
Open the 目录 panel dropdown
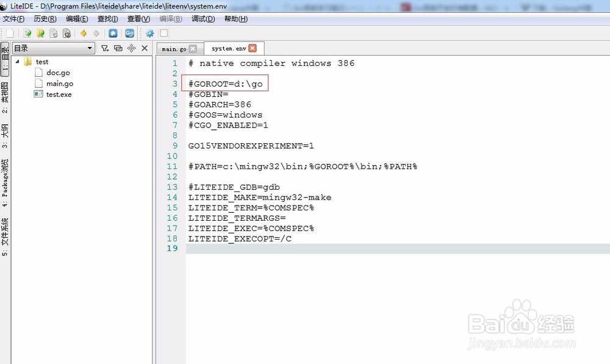[x=90, y=48]
